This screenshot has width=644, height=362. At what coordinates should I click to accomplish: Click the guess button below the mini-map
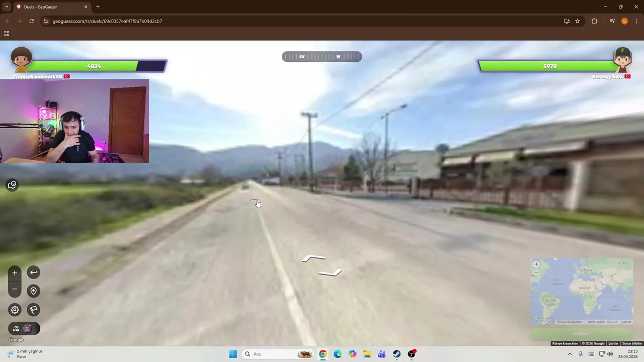582,334
